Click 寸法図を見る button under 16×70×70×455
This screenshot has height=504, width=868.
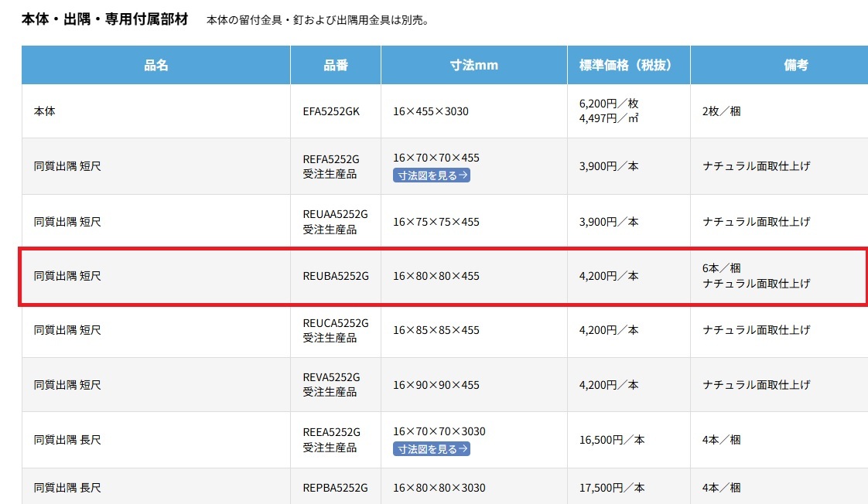click(432, 175)
